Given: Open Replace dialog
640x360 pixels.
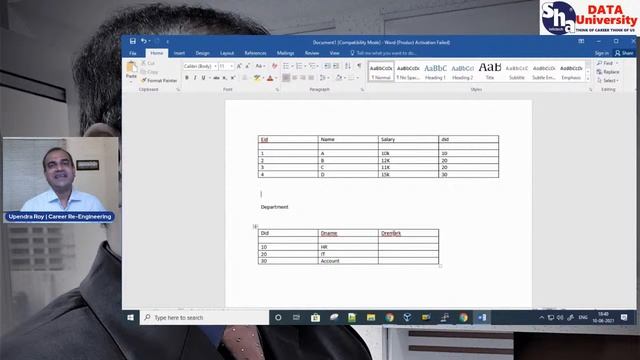Looking at the screenshot, I should click(608, 72).
